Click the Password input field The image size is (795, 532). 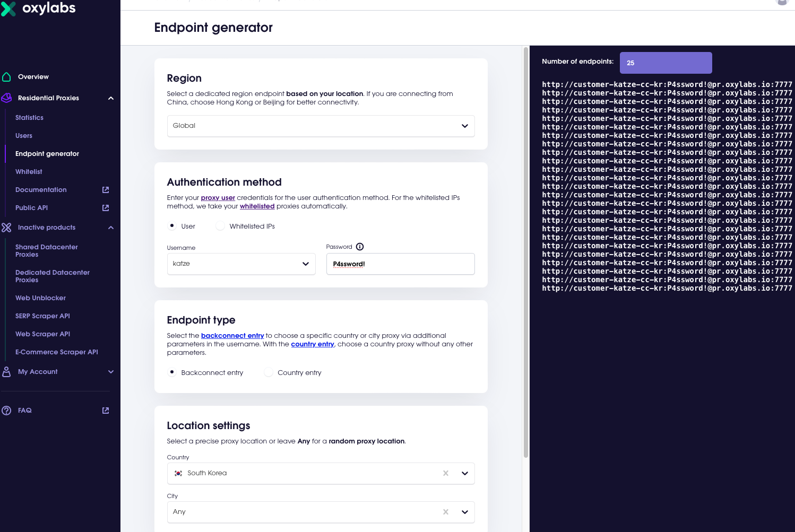400,264
